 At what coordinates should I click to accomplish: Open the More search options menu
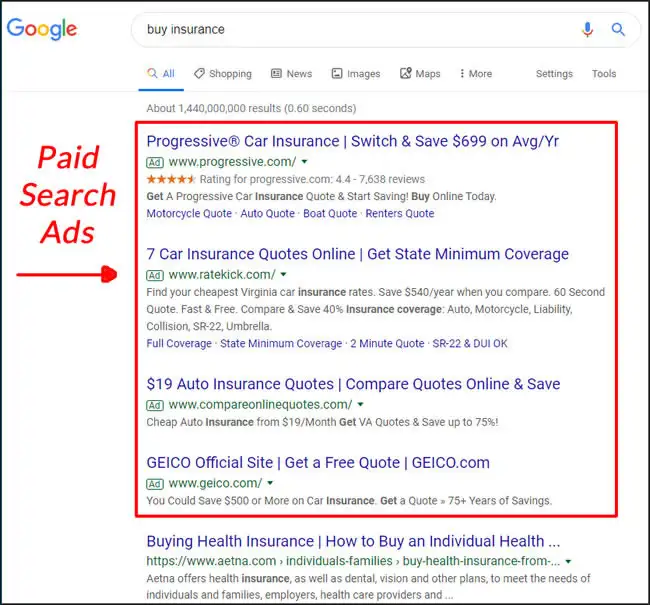pyautogui.click(x=476, y=74)
